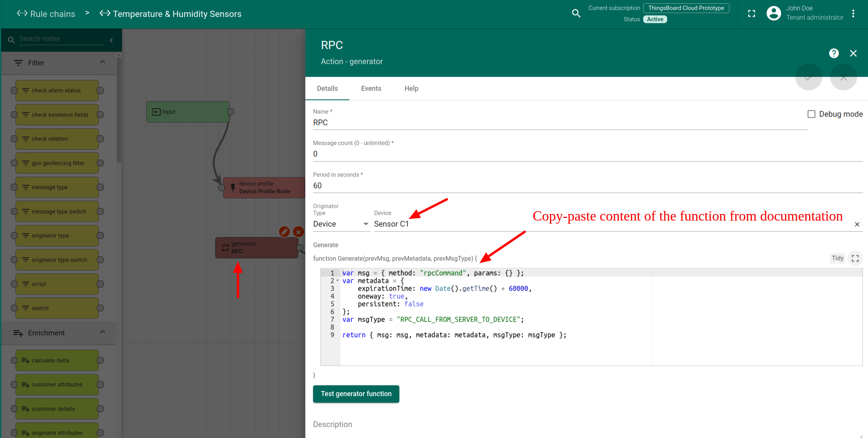Select the check alarm status filter node
Viewport: 868px width, 438px height.
(x=57, y=91)
